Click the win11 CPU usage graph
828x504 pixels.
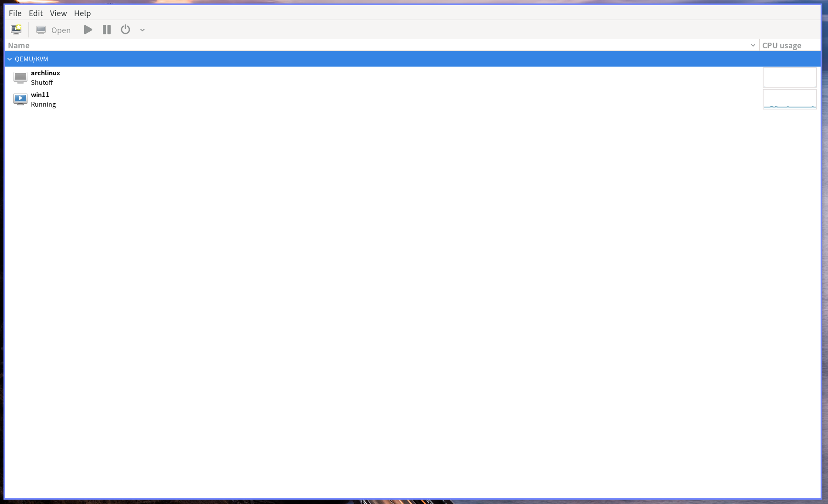[x=790, y=99]
